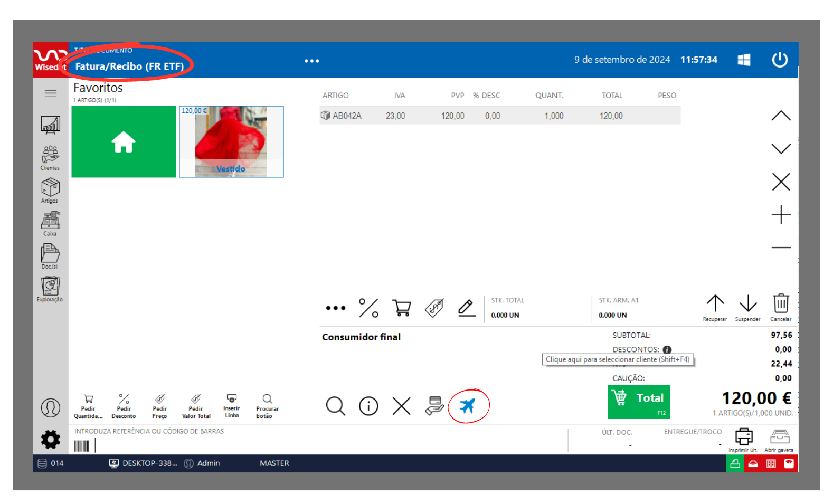Open the Exploração reports icon
The image size is (833, 504).
50,289
